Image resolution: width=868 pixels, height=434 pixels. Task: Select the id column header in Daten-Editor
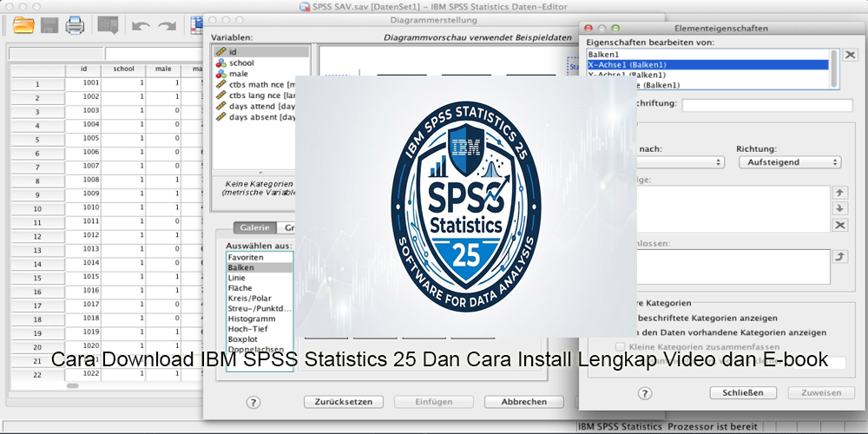(83, 69)
